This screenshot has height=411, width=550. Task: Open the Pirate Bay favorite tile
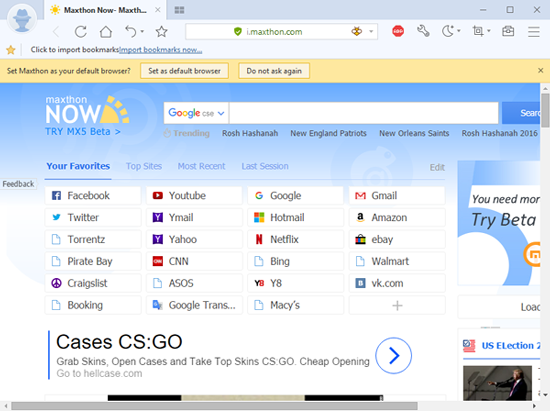coord(93,261)
